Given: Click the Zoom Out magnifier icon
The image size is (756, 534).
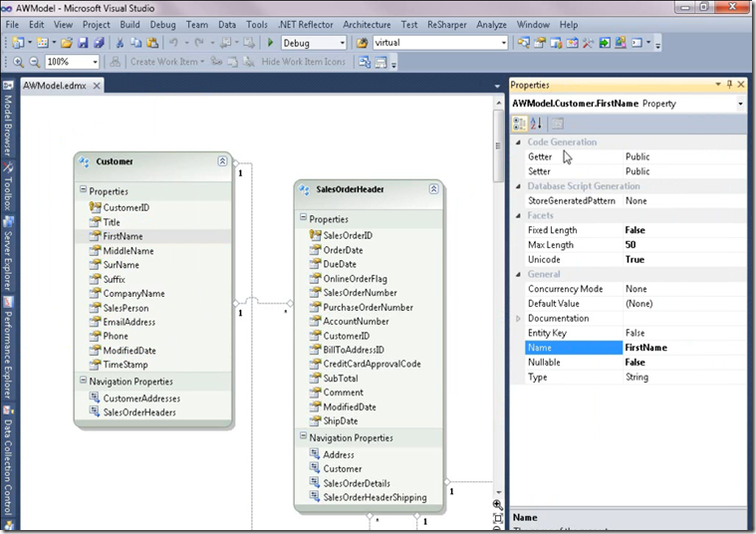Looking at the screenshot, I should [34, 62].
